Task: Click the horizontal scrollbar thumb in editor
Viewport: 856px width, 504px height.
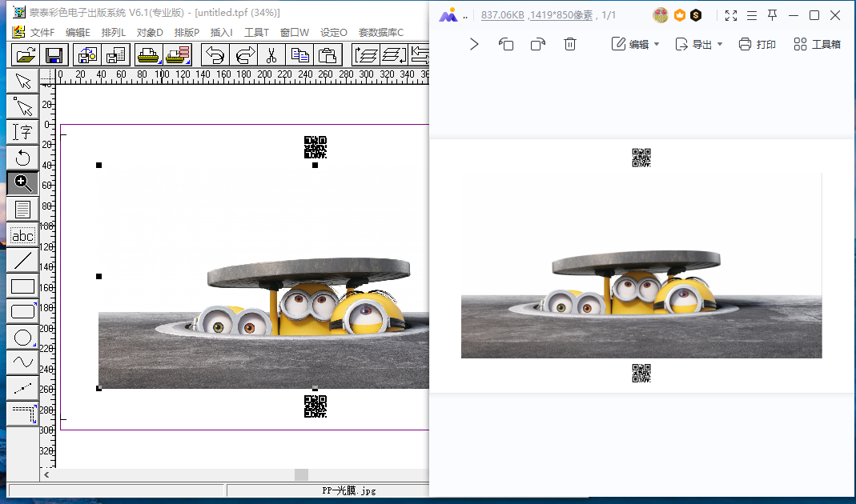Action: click(x=301, y=474)
